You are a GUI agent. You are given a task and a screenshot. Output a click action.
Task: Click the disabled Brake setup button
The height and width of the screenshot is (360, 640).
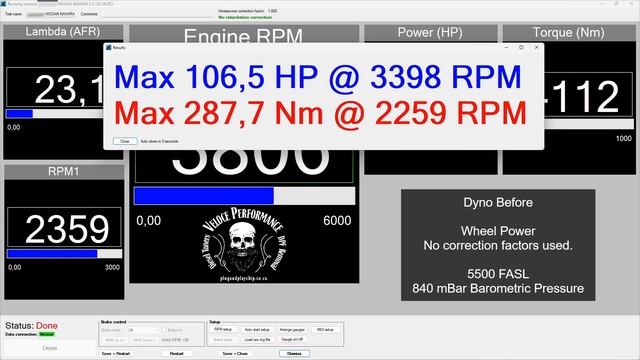(x=223, y=340)
